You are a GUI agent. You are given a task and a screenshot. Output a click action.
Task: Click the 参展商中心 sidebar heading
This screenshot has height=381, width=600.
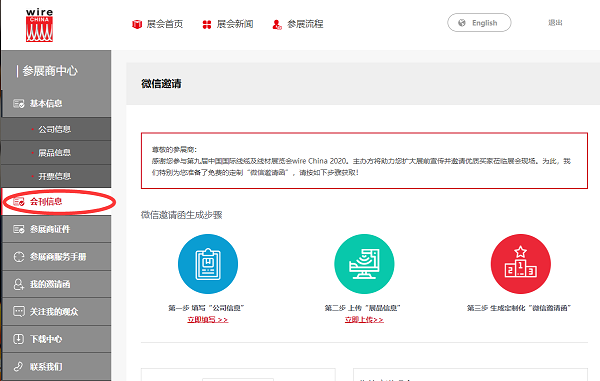[x=50, y=71]
